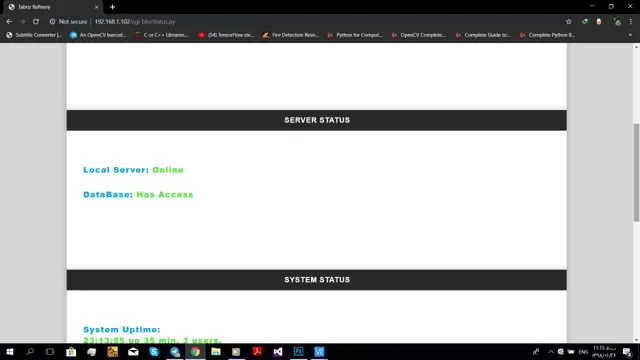
Task: Open the Windows Start menu
Action: click(10, 351)
